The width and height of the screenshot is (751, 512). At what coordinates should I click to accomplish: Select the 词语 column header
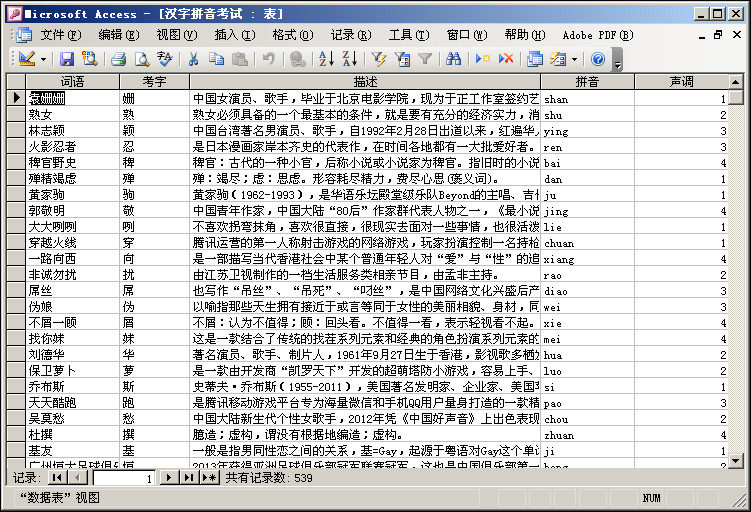pyautogui.click(x=73, y=82)
